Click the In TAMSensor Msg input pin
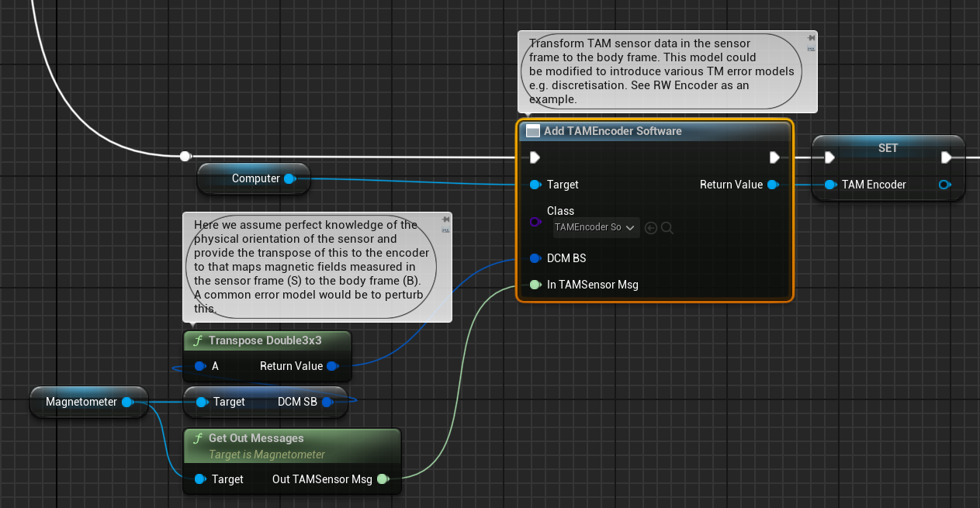This screenshot has width=980, height=508. click(x=535, y=285)
